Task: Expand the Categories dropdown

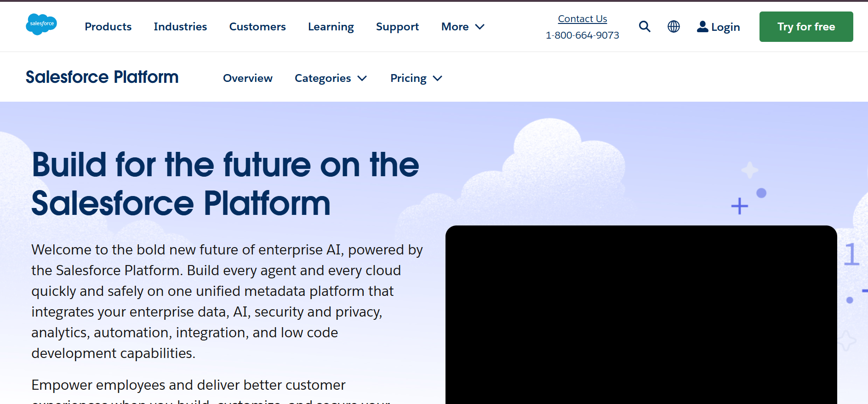Action: click(331, 79)
